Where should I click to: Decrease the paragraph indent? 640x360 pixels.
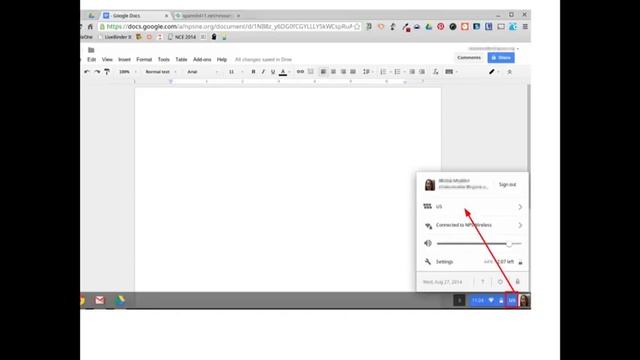point(412,72)
